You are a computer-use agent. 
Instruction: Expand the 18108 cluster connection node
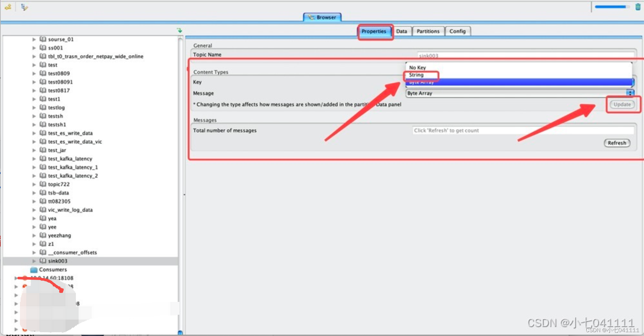(16, 278)
